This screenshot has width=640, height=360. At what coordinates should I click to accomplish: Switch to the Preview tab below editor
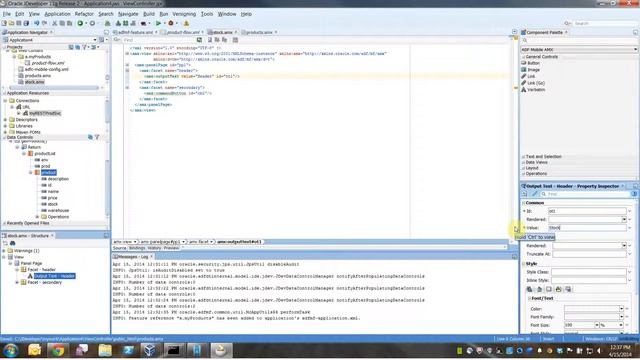tap(171, 248)
